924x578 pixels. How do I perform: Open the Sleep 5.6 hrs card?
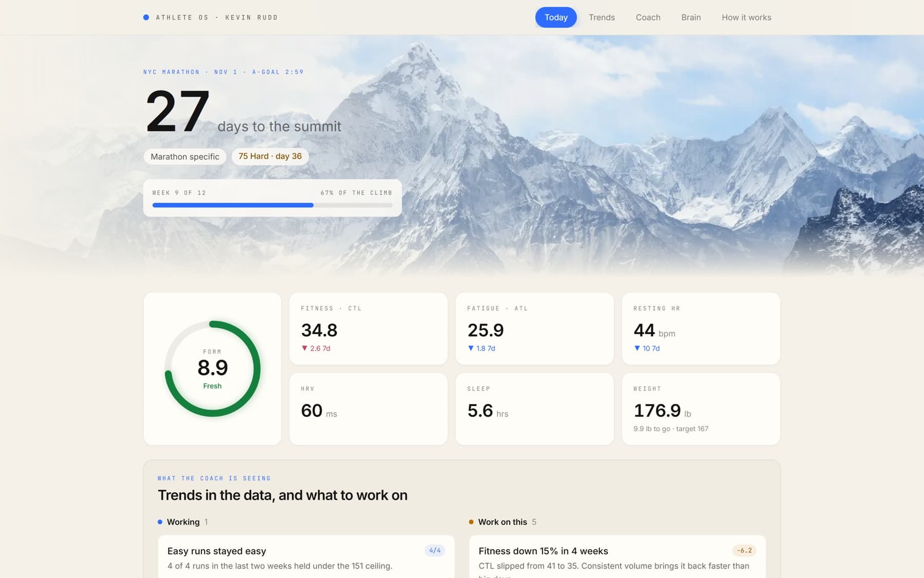535,409
